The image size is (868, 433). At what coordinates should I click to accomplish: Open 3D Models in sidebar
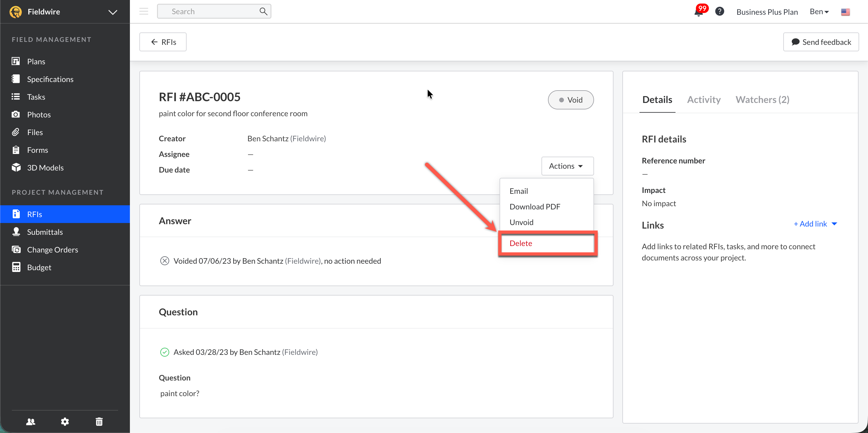(45, 168)
